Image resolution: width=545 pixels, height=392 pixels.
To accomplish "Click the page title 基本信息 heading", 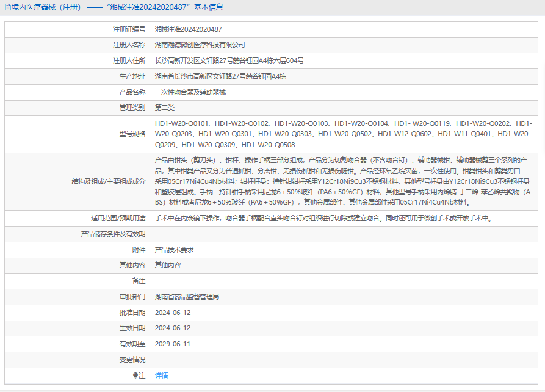I will click(209, 7).
